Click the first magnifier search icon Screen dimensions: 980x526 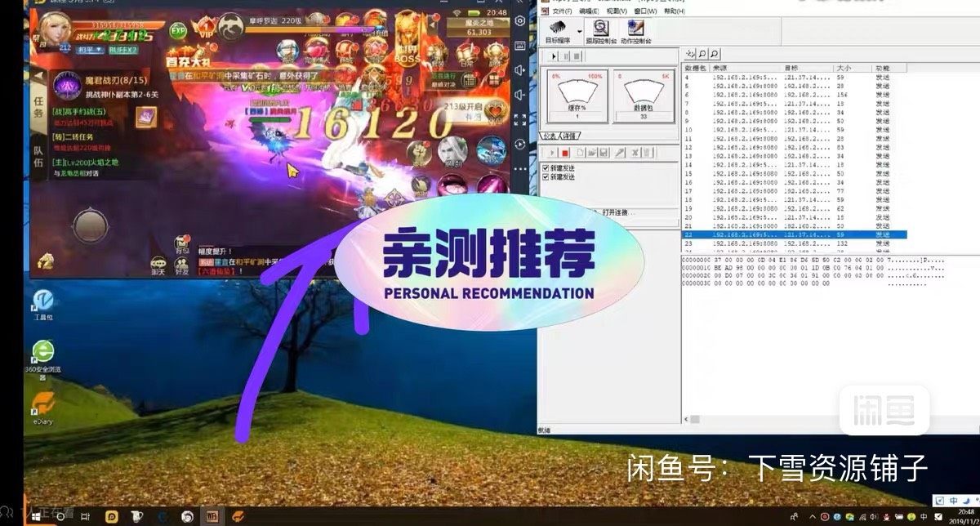(702, 54)
